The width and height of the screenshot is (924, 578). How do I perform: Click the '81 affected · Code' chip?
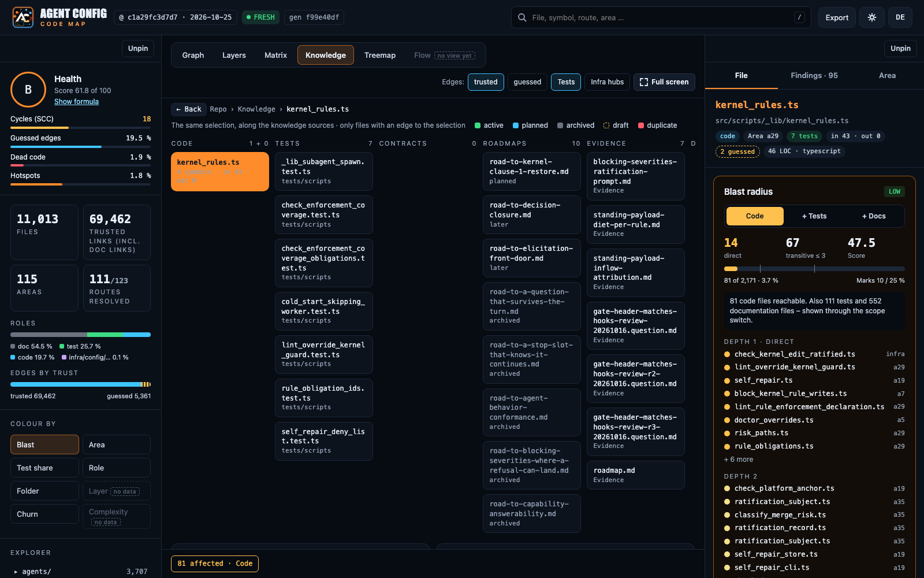[215, 564]
